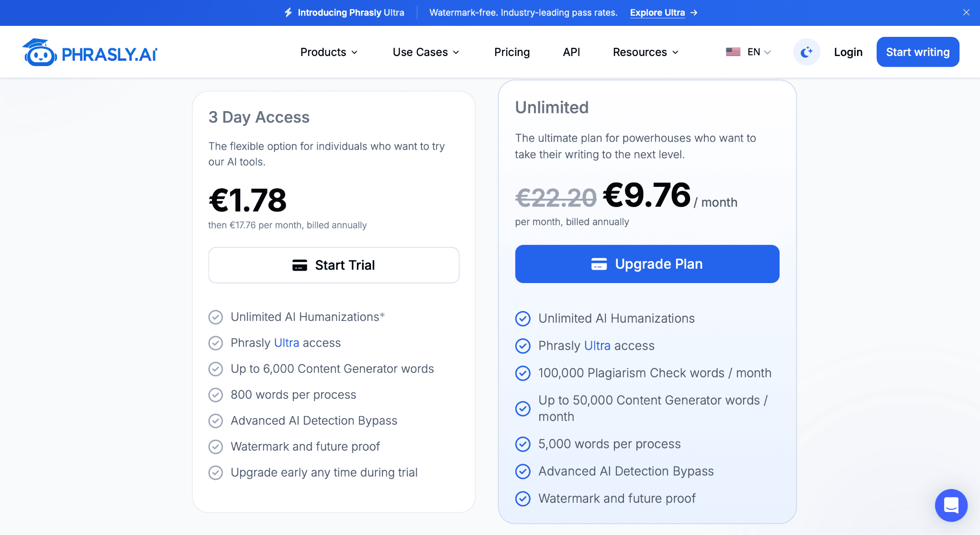This screenshot has width=980, height=535.
Task: Click checkmark beside Upgrade early any time
Action: [x=216, y=472]
